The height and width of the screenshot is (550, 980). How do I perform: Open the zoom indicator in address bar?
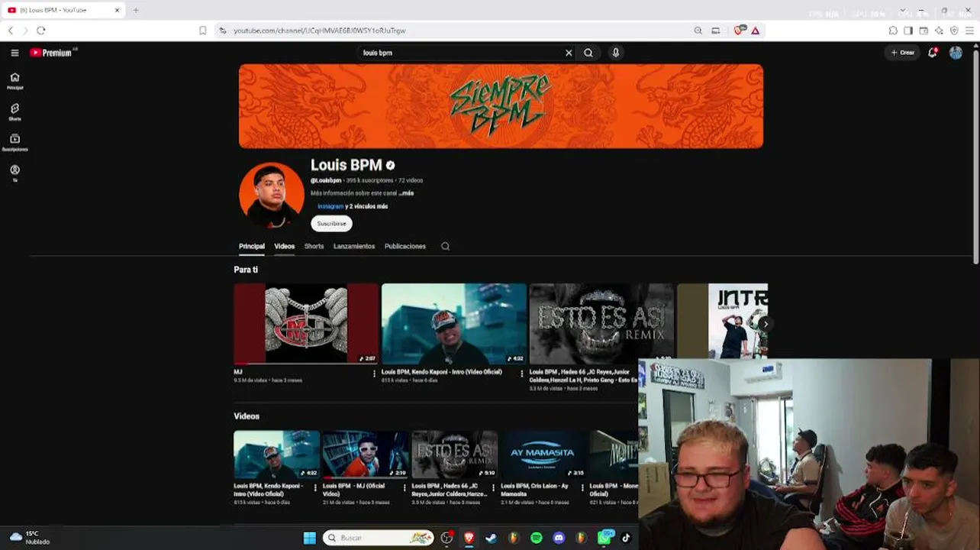coord(698,31)
